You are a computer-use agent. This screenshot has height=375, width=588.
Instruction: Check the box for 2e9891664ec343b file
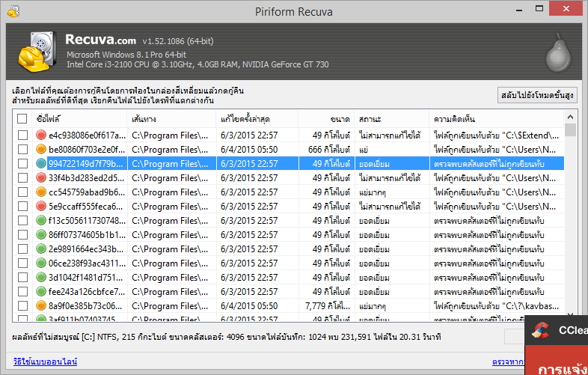pyautogui.click(x=22, y=249)
